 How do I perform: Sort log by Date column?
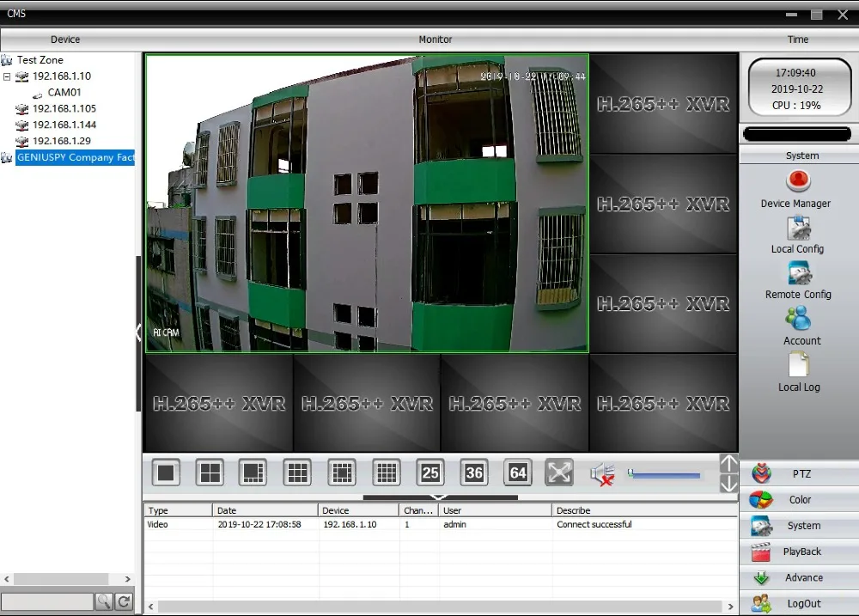[265, 510]
